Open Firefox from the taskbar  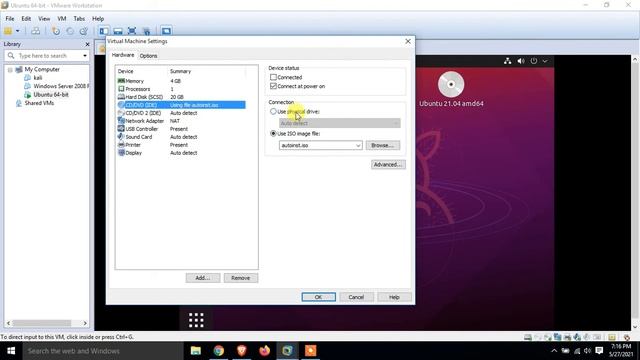pyautogui.click(x=264, y=351)
